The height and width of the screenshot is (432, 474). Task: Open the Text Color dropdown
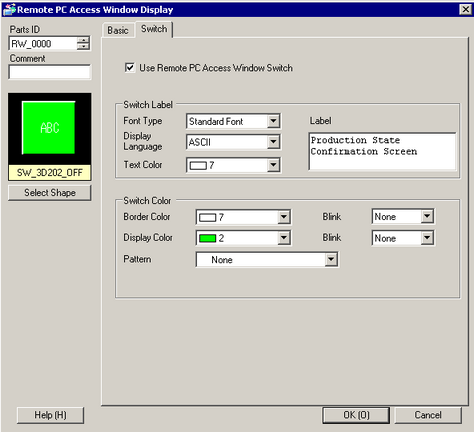click(x=273, y=165)
